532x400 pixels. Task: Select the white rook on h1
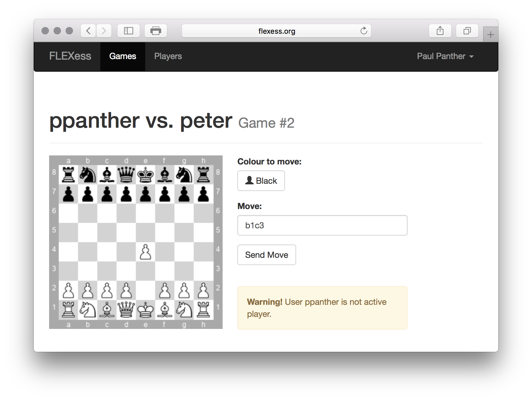(203, 310)
